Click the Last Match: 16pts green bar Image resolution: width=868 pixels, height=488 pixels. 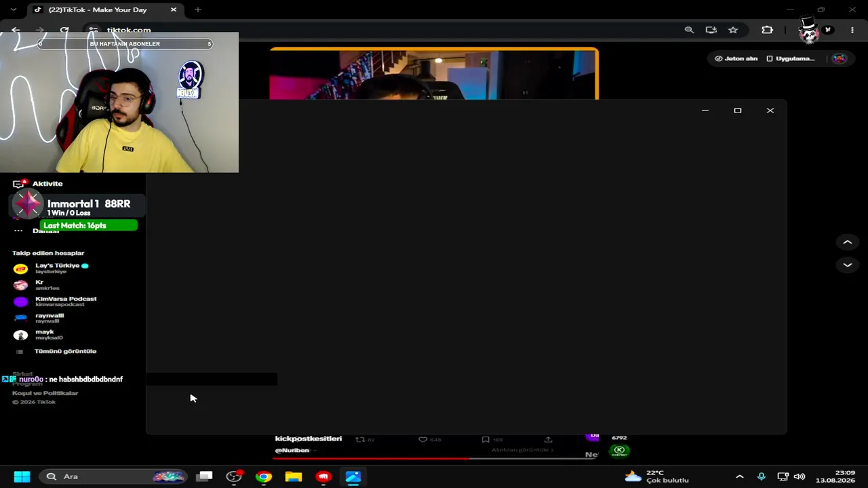click(88, 226)
